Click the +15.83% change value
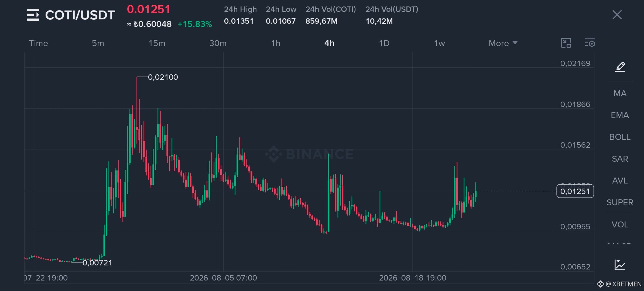 click(195, 24)
